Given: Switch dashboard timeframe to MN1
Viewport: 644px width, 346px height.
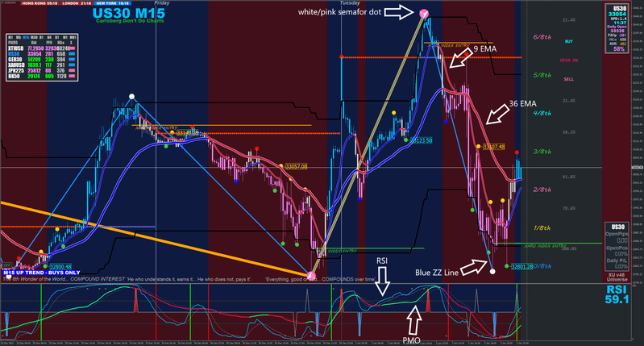Looking at the screenshot, I should 73,37.
